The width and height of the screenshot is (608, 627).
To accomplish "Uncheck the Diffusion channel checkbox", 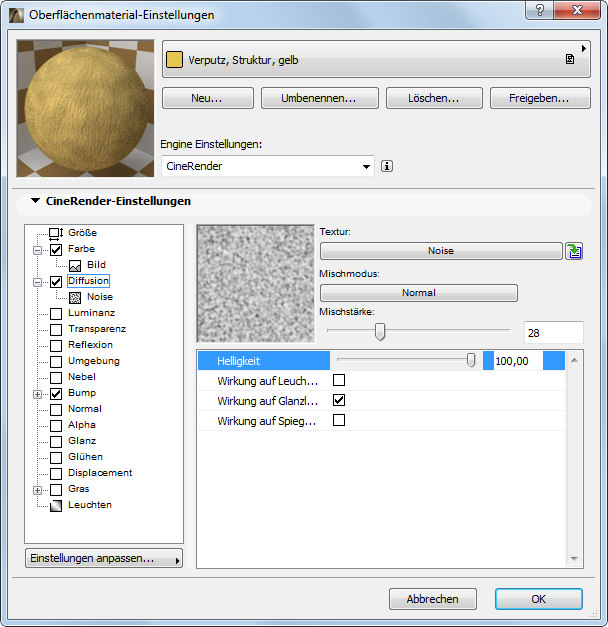I will (56, 282).
